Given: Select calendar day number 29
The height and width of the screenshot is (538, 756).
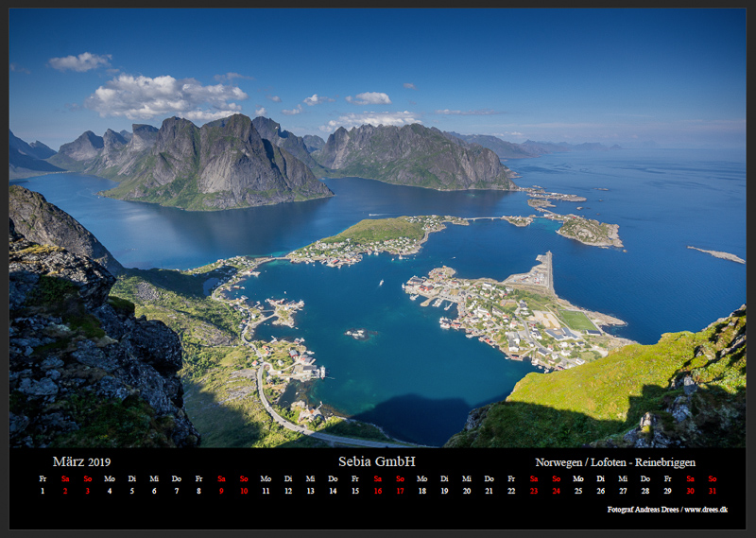Looking at the screenshot, I should click(x=668, y=491).
